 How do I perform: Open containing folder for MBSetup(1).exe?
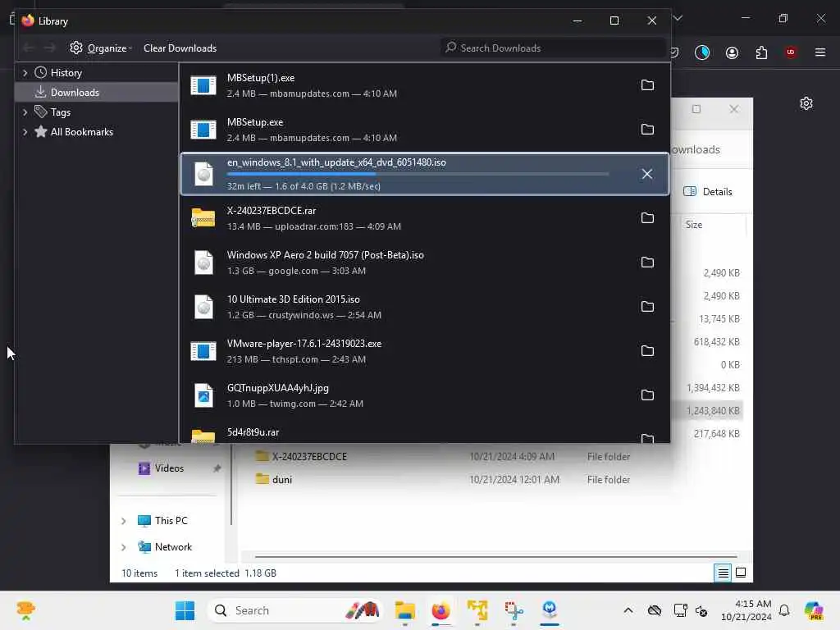(647, 85)
